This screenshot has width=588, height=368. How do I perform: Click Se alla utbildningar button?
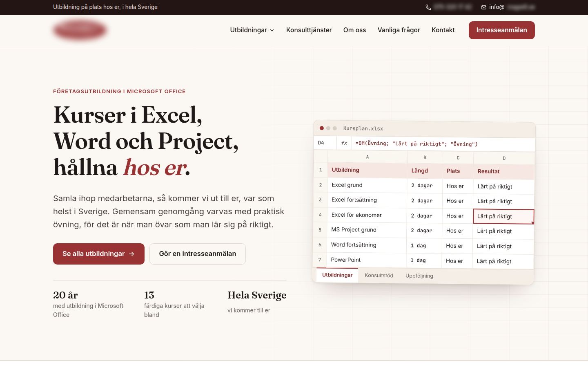pos(99,254)
